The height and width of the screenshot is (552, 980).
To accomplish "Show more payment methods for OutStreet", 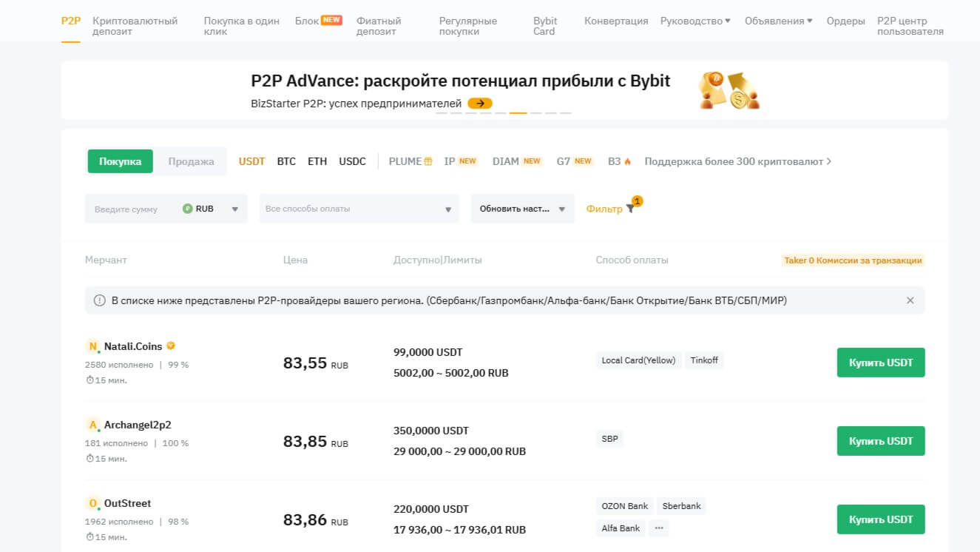I will click(659, 528).
